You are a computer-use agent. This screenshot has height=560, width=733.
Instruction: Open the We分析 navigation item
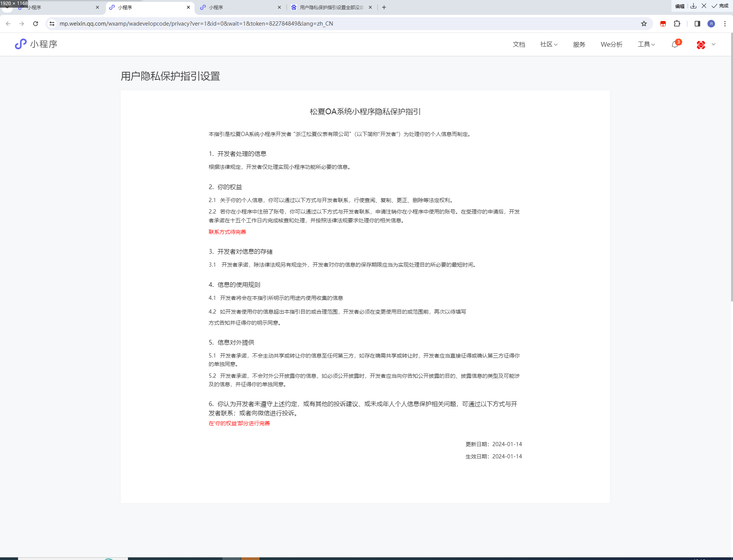coord(611,44)
